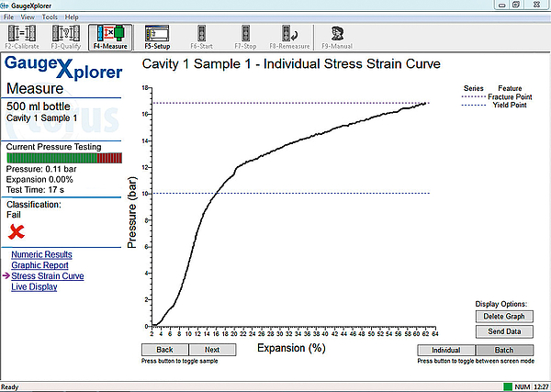Open the Help menu

click(72, 17)
